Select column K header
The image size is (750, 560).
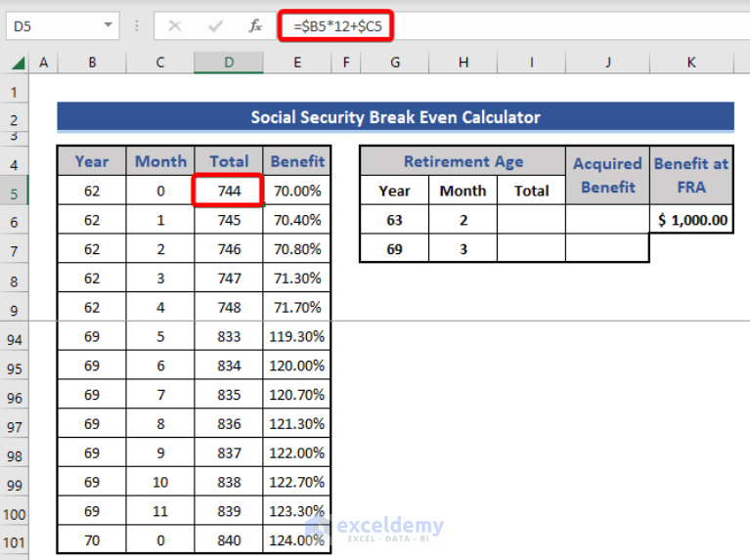click(691, 63)
